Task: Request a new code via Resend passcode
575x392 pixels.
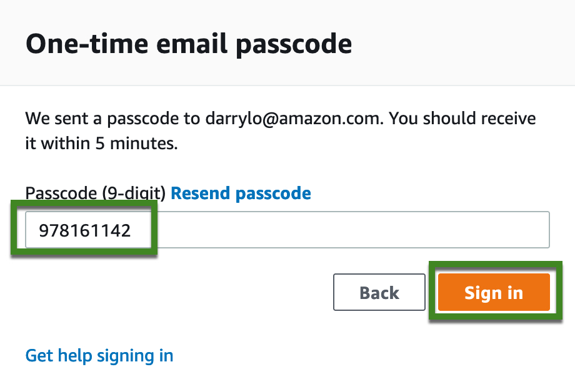Action: (x=241, y=193)
